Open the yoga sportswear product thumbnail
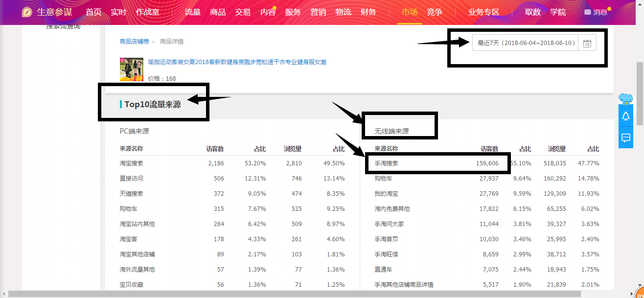The height and width of the screenshot is (298, 644). tap(132, 69)
